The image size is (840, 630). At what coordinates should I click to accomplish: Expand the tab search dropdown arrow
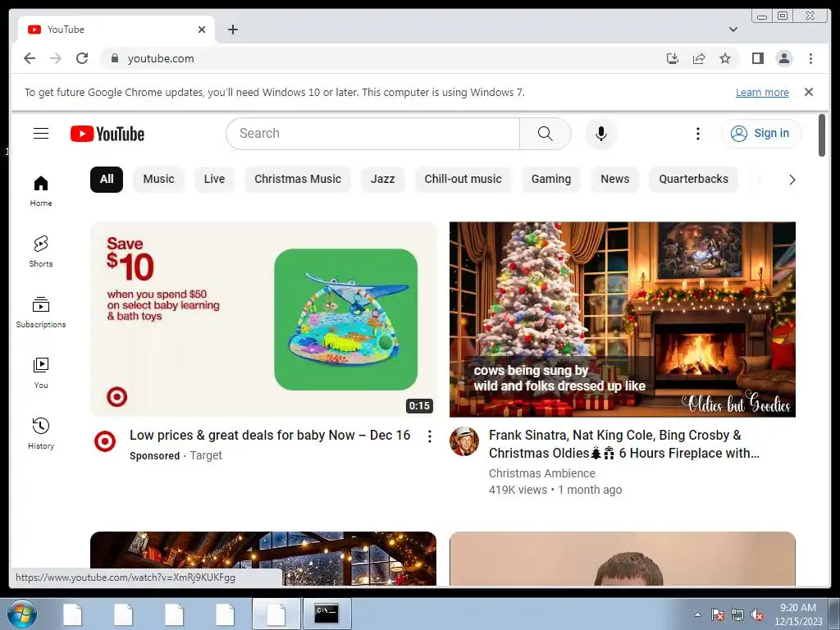click(x=733, y=30)
